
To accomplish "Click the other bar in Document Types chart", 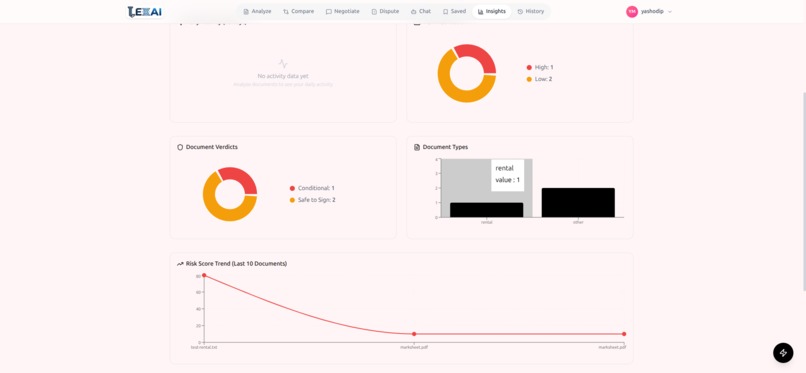I will click(x=578, y=202).
